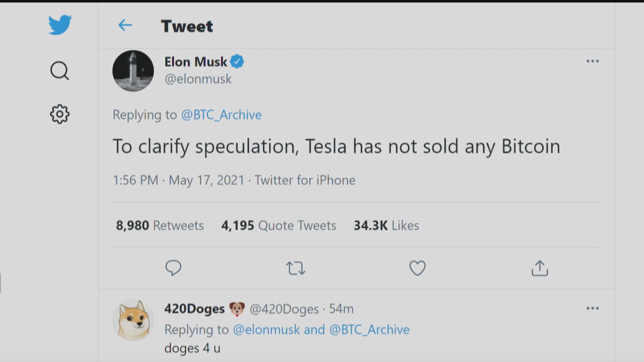
Task: View the 34.3K Likes list
Action: pyautogui.click(x=386, y=225)
